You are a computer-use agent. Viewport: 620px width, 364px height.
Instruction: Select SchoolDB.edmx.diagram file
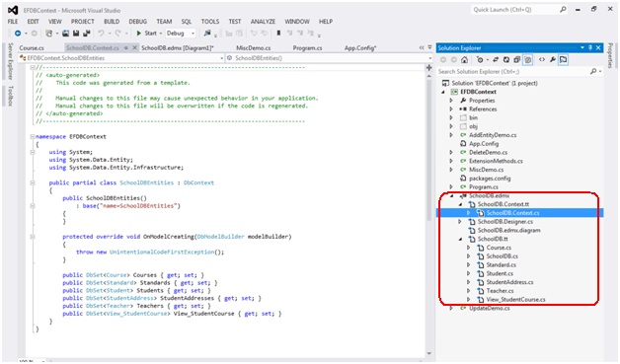pos(508,231)
